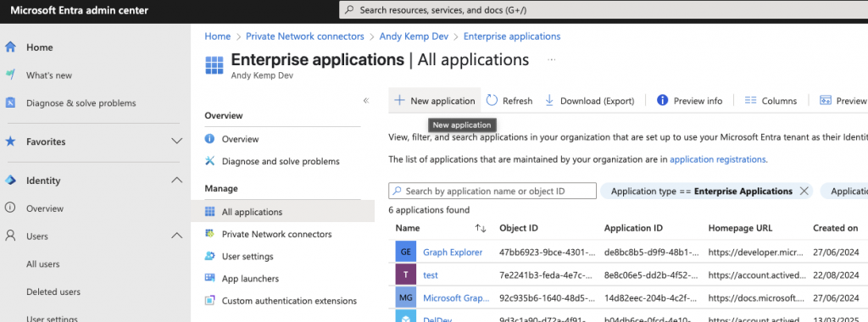
Task: Click the Preview info icon
Action: coord(662,101)
